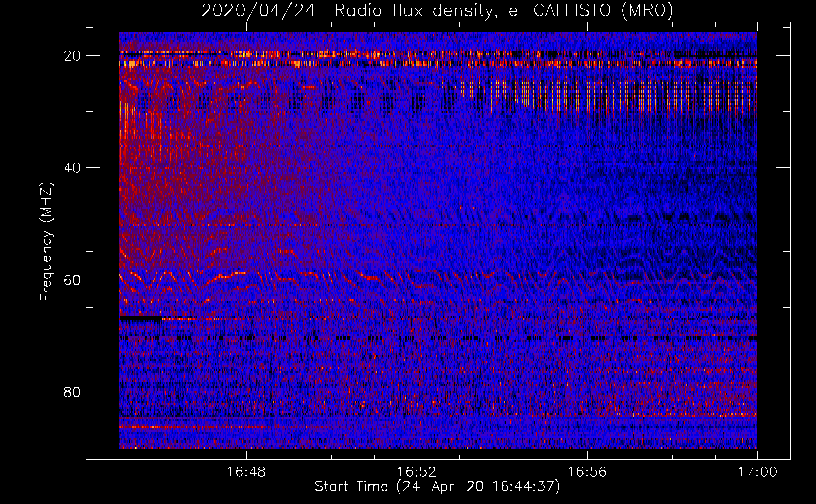Click the "16:48" time tick label
This screenshot has height=504, width=816.
coord(246,472)
